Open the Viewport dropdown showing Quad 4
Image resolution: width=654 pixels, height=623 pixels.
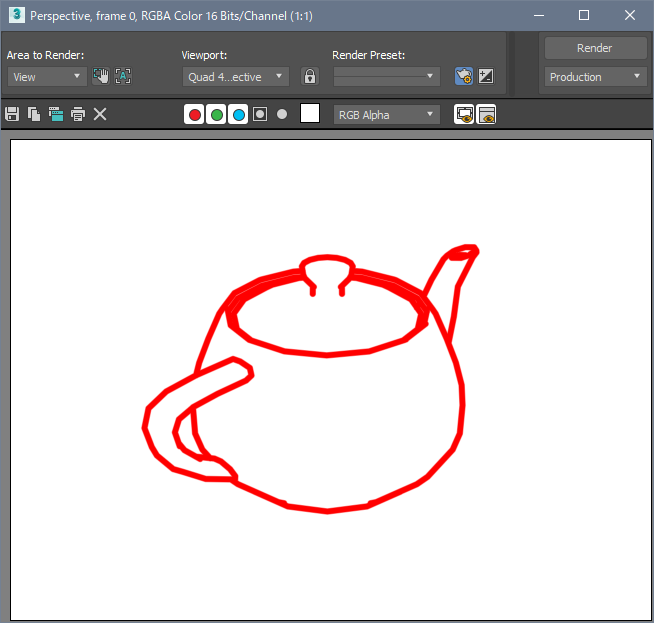pyautogui.click(x=236, y=76)
